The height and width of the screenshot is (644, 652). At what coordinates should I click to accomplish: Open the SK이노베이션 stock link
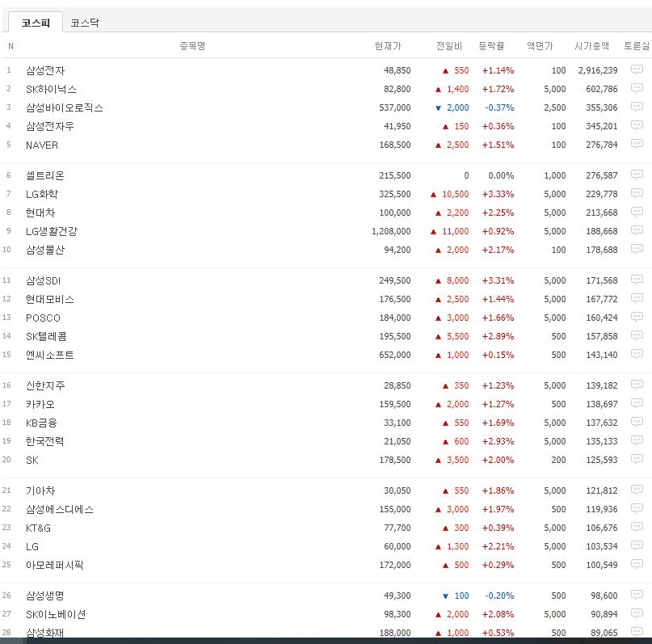(56, 614)
